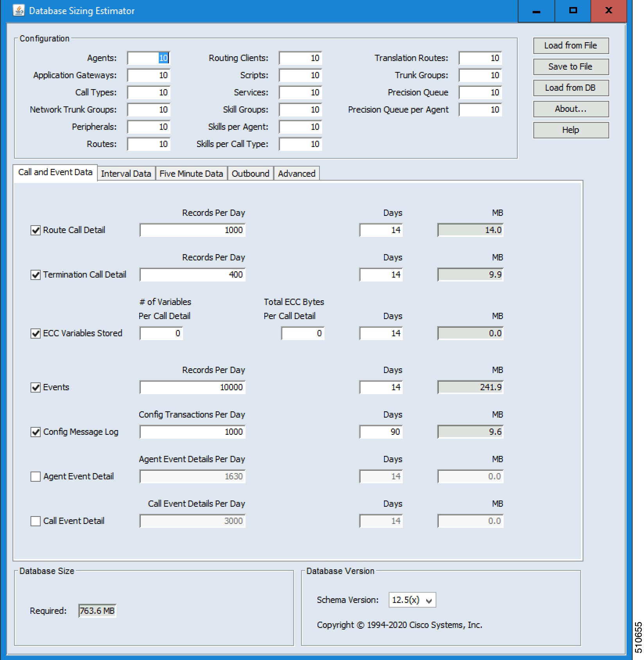The width and height of the screenshot is (644, 660).
Task: Switch to the Interval Data tab
Action: click(x=126, y=174)
